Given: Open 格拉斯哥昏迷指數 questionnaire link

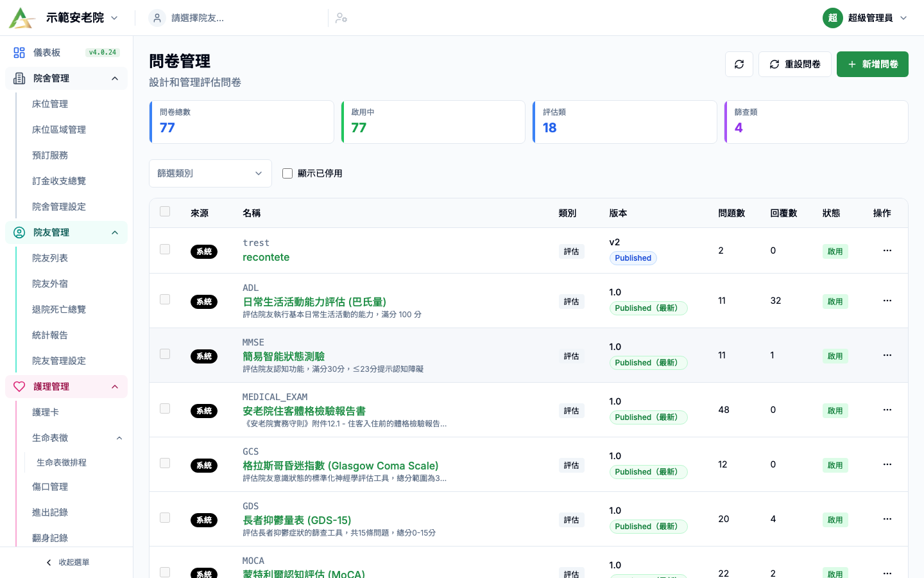Looking at the screenshot, I should (341, 466).
